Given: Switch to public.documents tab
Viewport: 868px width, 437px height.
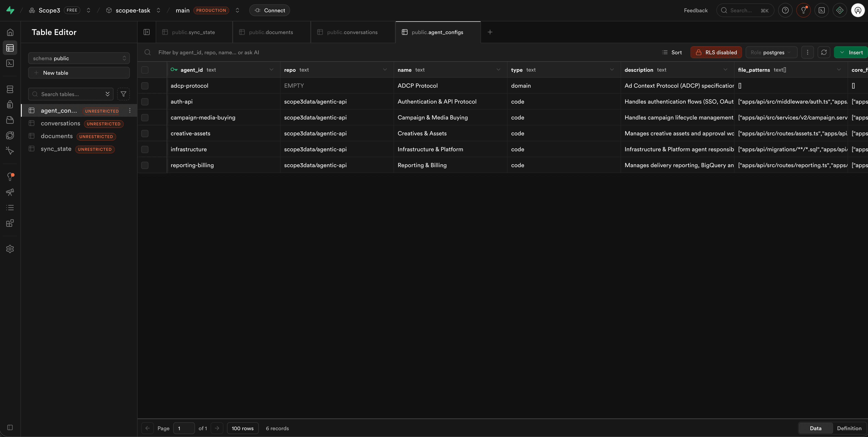Looking at the screenshot, I should (271, 32).
